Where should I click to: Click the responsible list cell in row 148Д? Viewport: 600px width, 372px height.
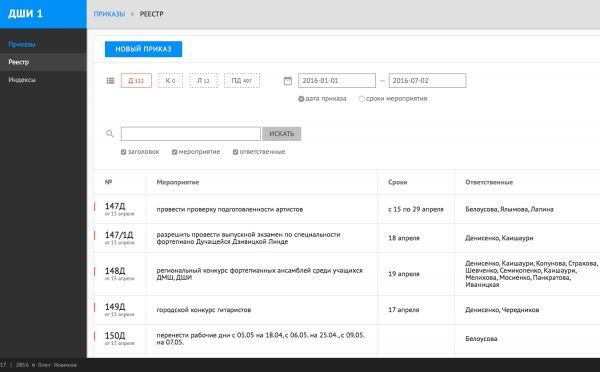click(x=531, y=274)
